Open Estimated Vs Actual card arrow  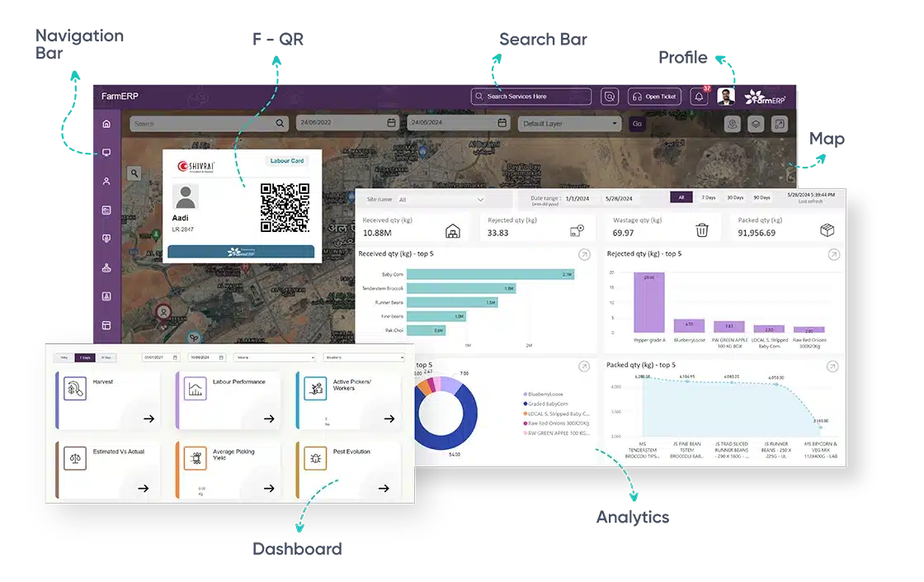tap(144, 488)
